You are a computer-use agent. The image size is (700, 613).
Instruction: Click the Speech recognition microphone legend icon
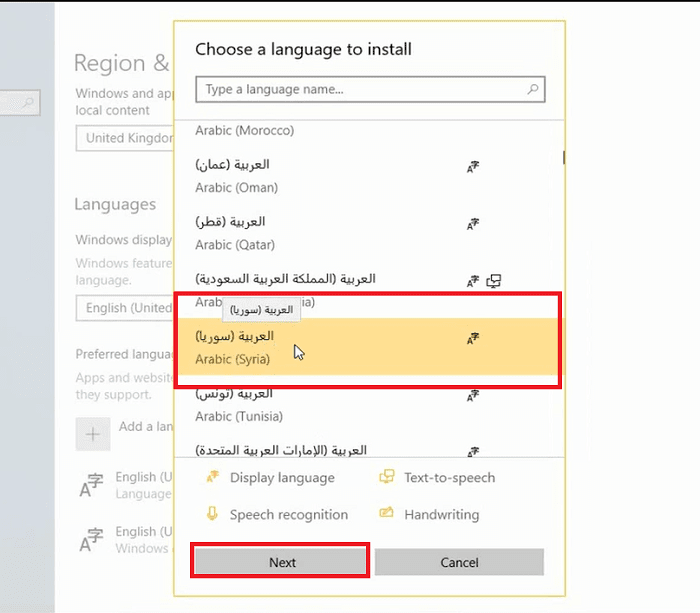[x=212, y=514]
